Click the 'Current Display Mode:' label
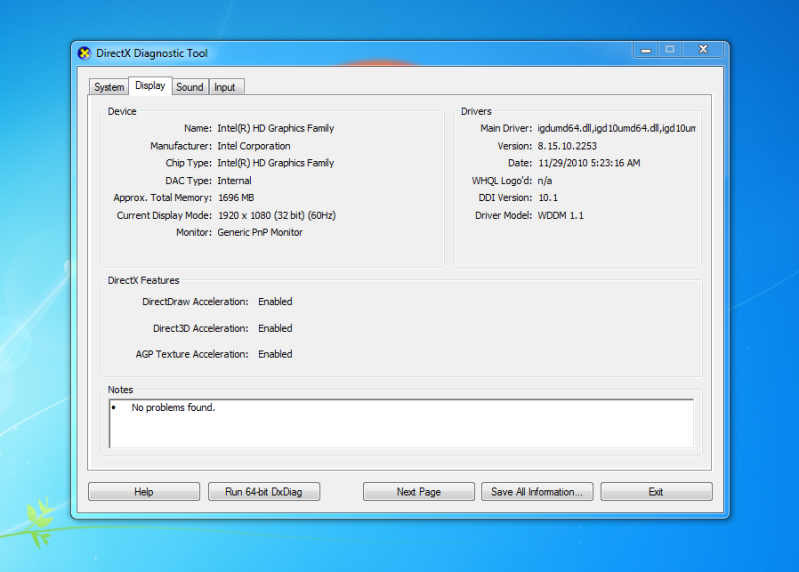This screenshot has width=799, height=572. [164, 215]
